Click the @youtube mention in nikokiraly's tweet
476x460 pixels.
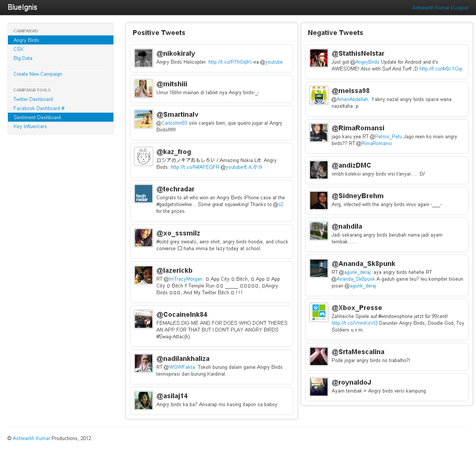tap(274, 62)
